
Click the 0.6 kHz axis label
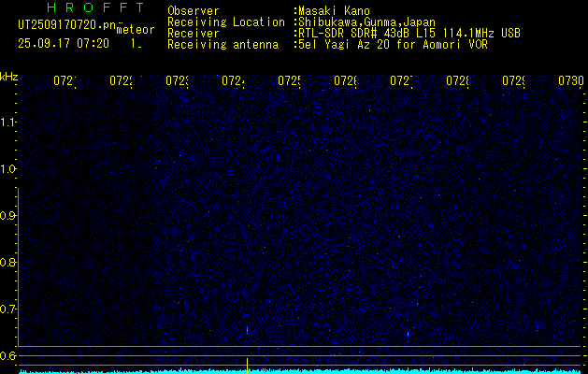pos(7,355)
